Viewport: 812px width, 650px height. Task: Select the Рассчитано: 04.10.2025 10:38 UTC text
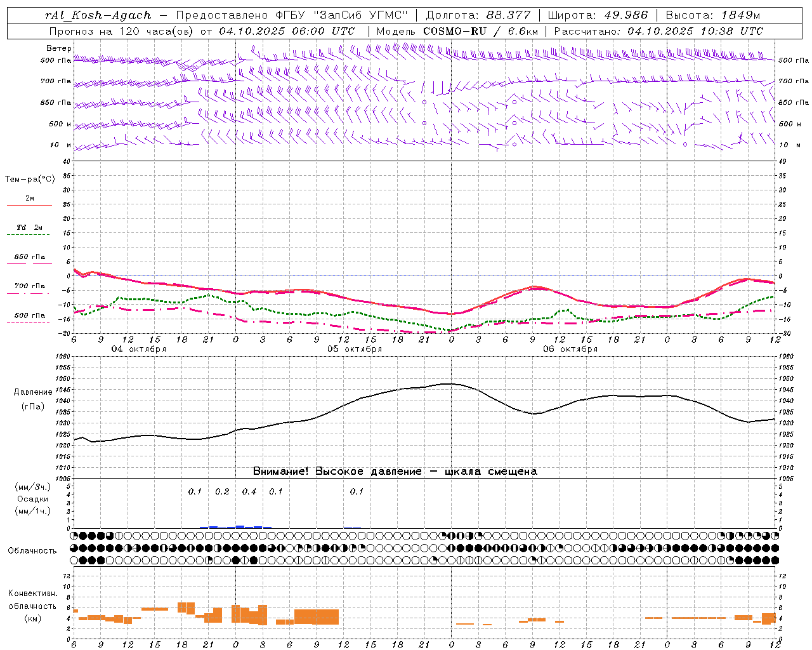point(658,30)
